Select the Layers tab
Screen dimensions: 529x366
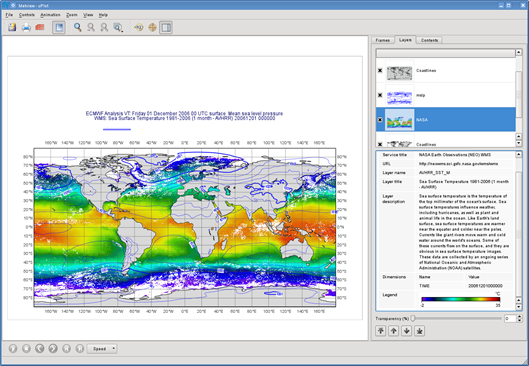pyautogui.click(x=405, y=40)
